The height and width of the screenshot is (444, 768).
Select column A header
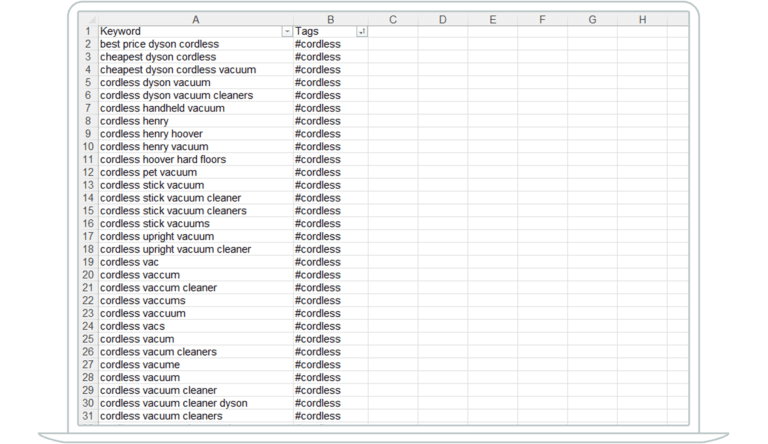pos(195,20)
